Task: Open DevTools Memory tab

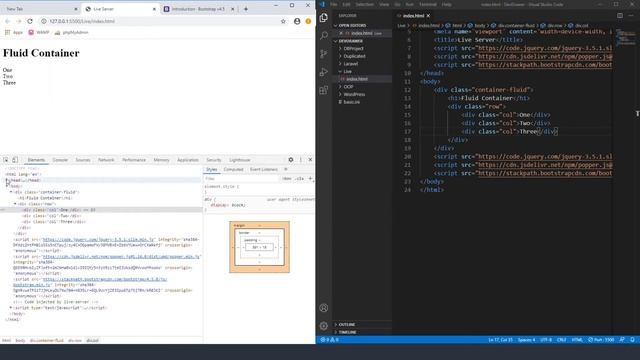Action: click(x=161, y=160)
